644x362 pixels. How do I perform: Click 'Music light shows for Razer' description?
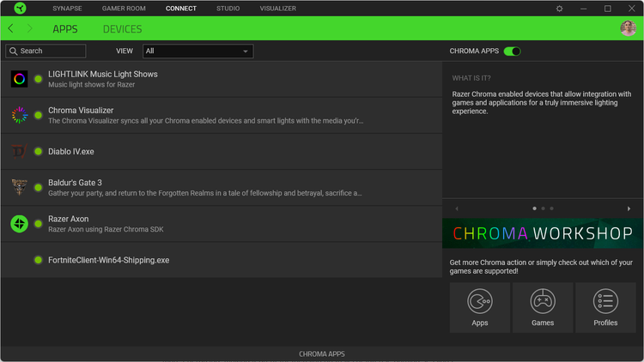point(91,85)
